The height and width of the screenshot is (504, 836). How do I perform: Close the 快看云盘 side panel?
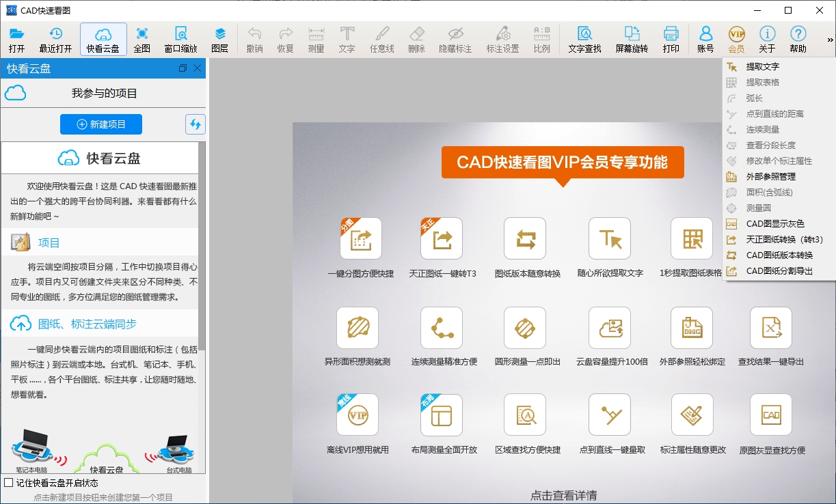(x=198, y=68)
